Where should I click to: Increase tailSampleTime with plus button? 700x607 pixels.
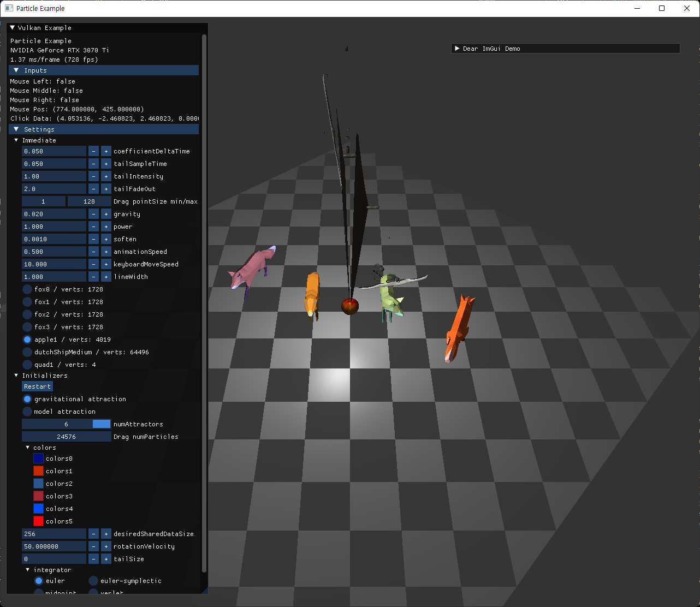point(106,164)
